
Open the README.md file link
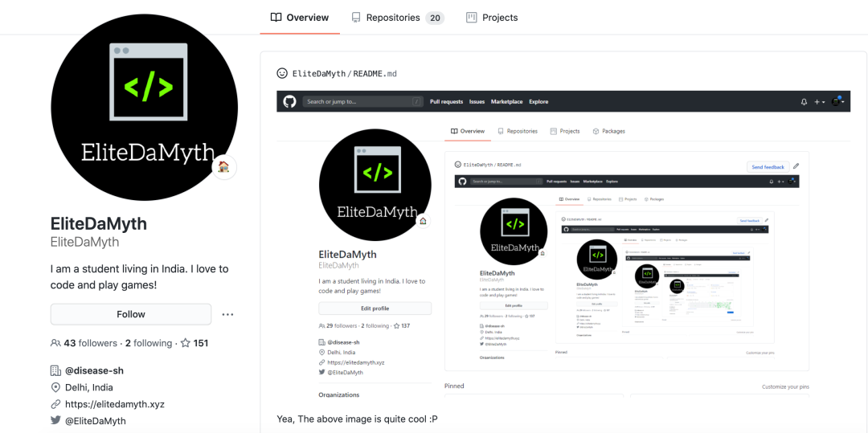[x=375, y=74]
